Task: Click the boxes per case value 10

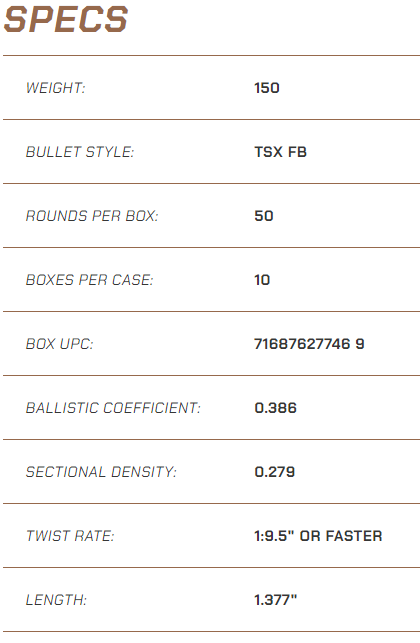Action: click(x=262, y=280)
